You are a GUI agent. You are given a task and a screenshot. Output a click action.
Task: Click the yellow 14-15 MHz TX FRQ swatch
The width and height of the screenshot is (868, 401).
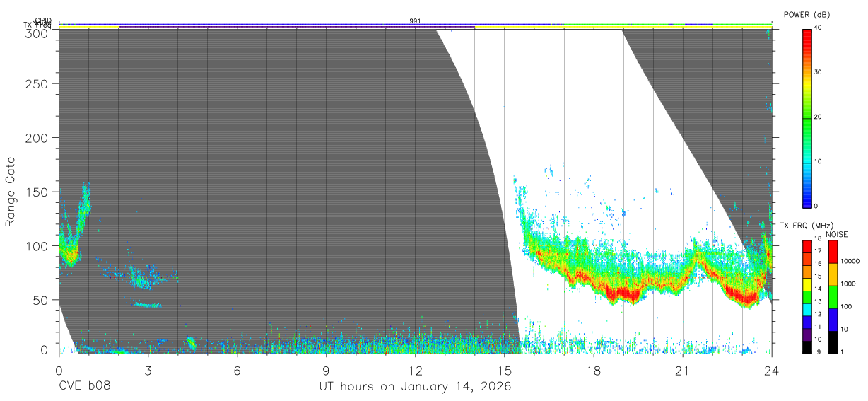click(x=807, y=284)
